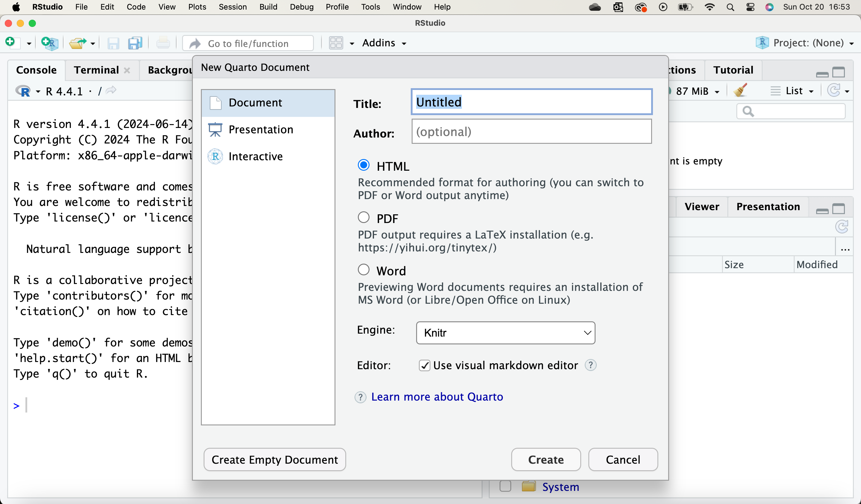Maximize the Files/Viewer pane
The width and height of the screenshot is (861, 504).
(x=839, y=208)
